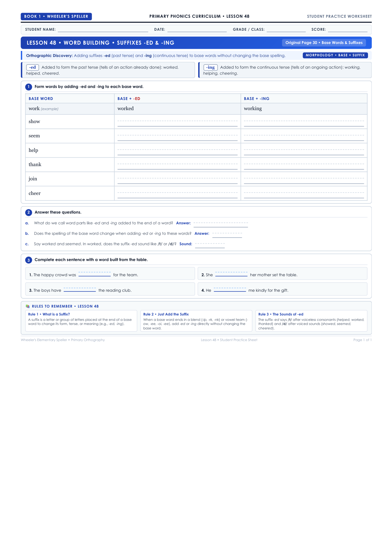Click the Grade / Class blank line
This screenshot has width=392, height=555.
(286, 30)
